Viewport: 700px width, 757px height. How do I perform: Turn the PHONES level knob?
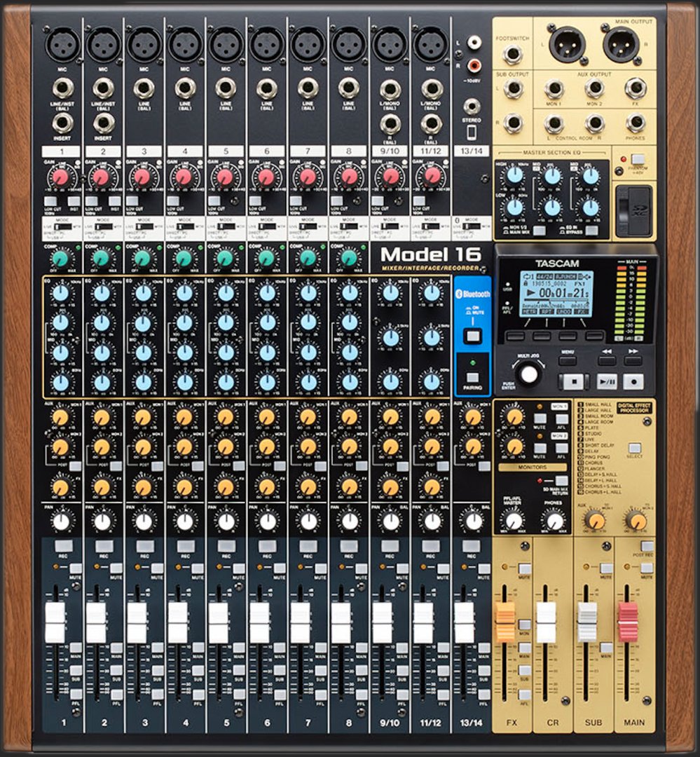(x=554, y=521)
